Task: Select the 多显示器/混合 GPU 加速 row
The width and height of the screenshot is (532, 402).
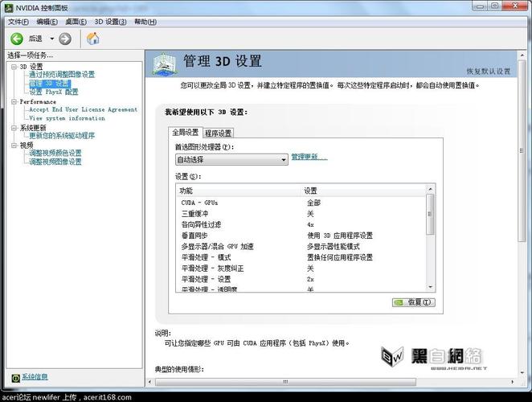Action: 301,247
